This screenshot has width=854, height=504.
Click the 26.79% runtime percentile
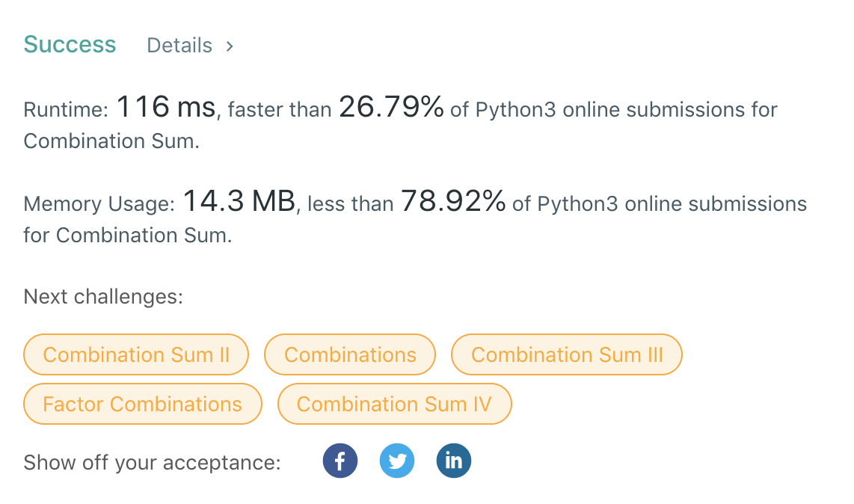[391, 108]
